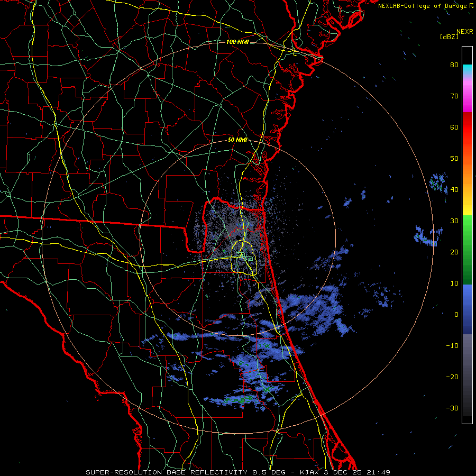Click the green band of the color bar
476x476 pixels.
[x=467, y=250]
